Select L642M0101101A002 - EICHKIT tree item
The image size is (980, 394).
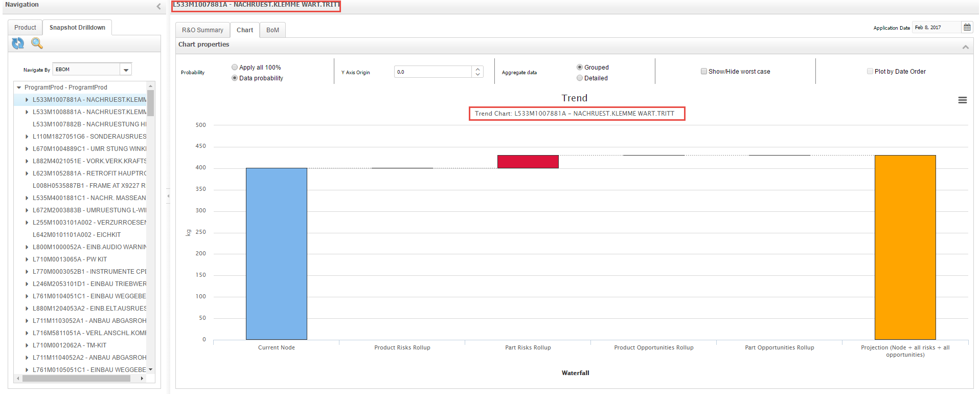pyautogui.click(x=77, y=235)
